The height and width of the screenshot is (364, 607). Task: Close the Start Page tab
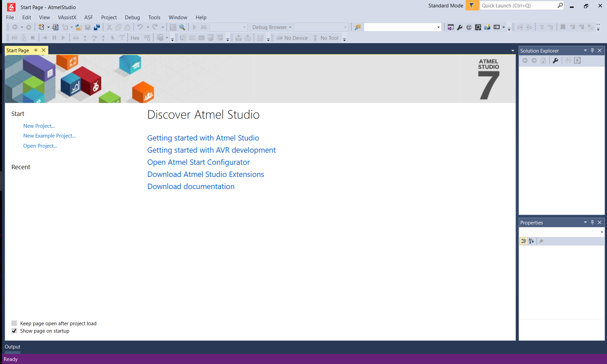[x=44, y=50]
